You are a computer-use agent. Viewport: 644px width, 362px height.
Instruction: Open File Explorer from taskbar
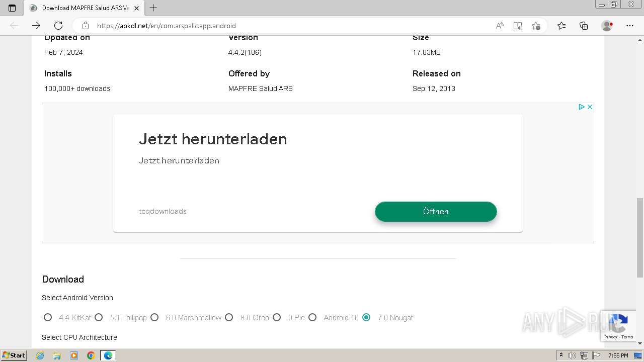click(57, 355)
